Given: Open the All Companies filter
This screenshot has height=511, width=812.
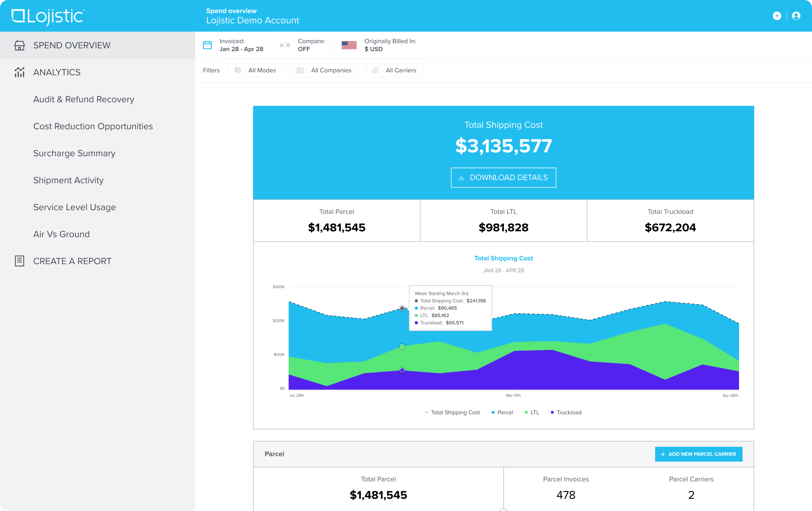Looking at the screenshot, I should coord(324,70).
